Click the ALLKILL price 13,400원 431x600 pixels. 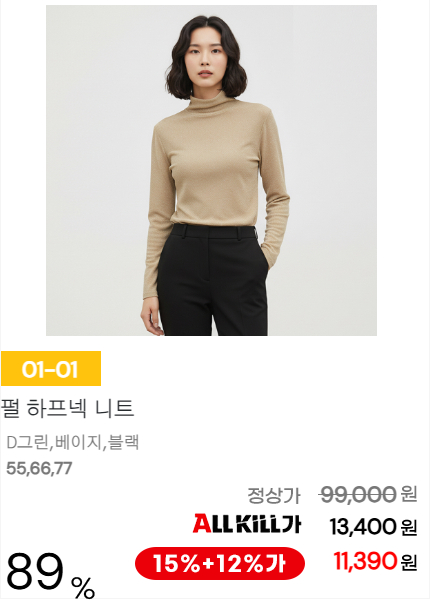[x=373, y=527]
